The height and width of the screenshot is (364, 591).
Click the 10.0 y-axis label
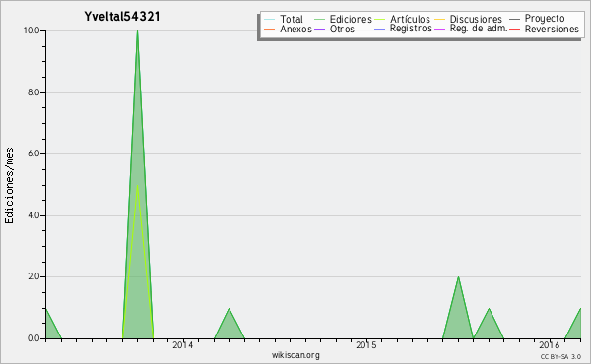coord(32,30)
